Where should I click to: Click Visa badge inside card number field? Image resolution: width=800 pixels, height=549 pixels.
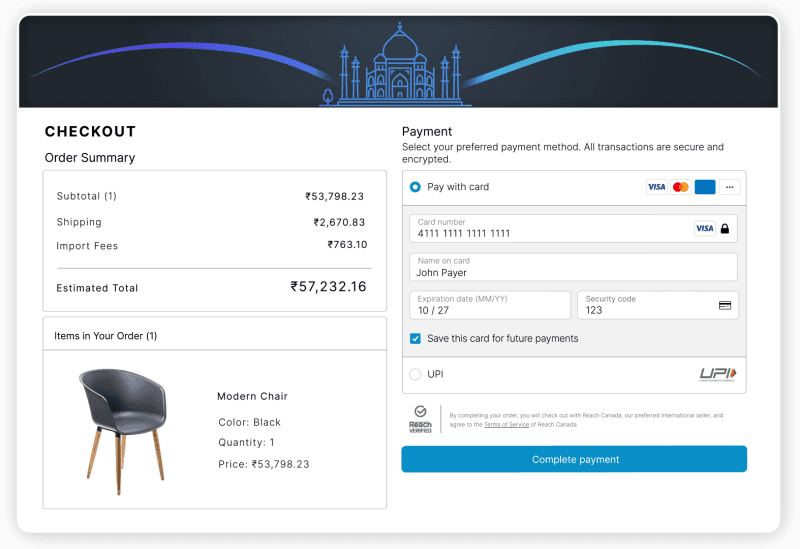click(704, 229)
